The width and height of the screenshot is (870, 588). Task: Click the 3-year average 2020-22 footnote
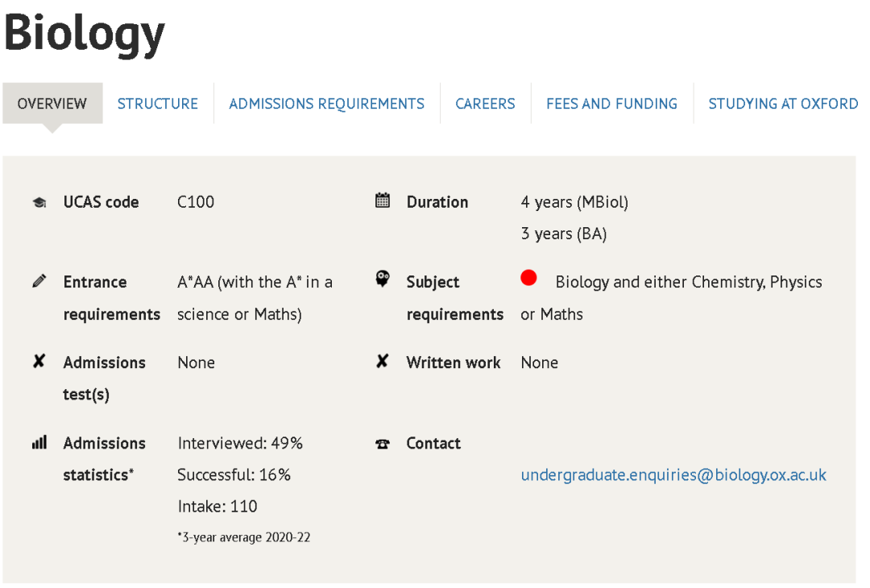pyautogui.click(x=244, y=537)
